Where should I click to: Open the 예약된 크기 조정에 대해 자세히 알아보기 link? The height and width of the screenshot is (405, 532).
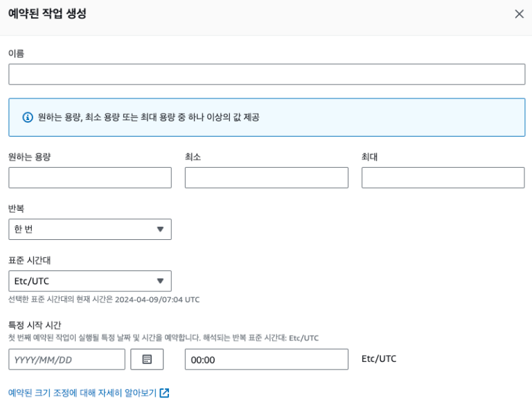[82, 393]
